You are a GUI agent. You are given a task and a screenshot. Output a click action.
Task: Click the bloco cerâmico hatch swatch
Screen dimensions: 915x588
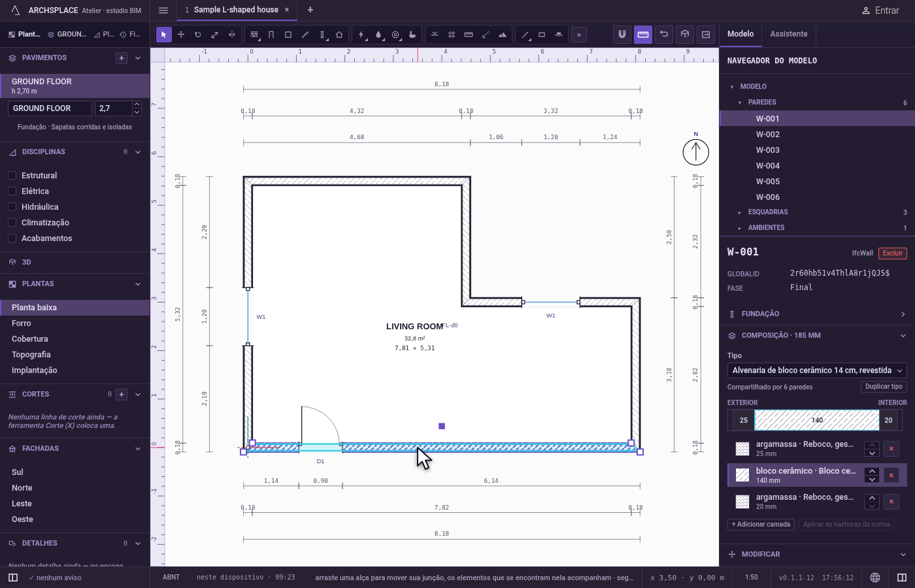pos(742,475)
